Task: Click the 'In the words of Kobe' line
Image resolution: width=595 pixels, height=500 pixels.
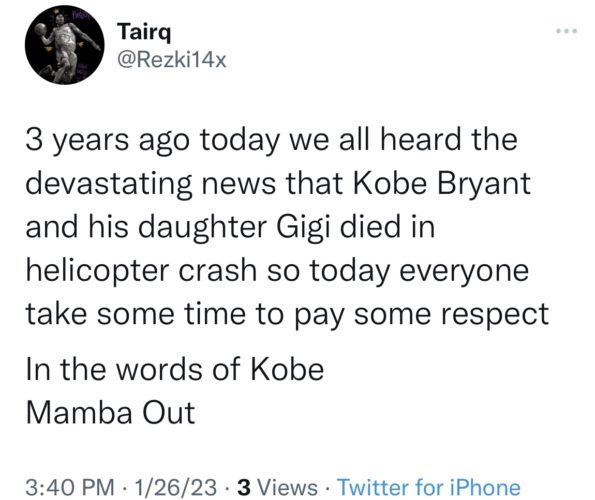Action: pyautogui.click(x=175, y=369)
